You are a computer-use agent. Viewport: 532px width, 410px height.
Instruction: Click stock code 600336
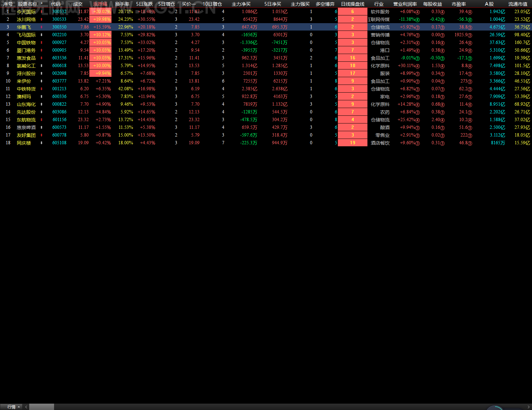coord(59,97)
